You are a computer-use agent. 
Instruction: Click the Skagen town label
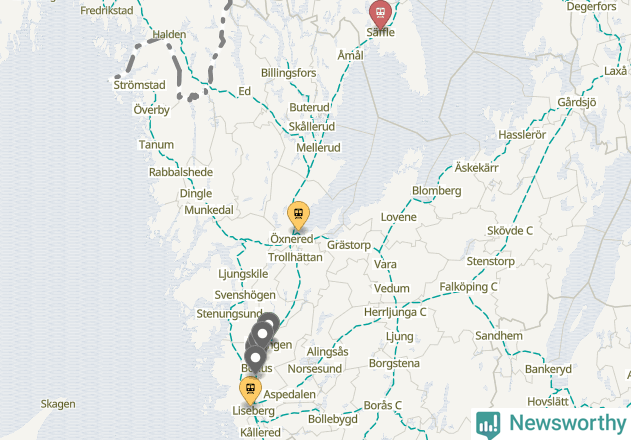(x=58, y=404)
